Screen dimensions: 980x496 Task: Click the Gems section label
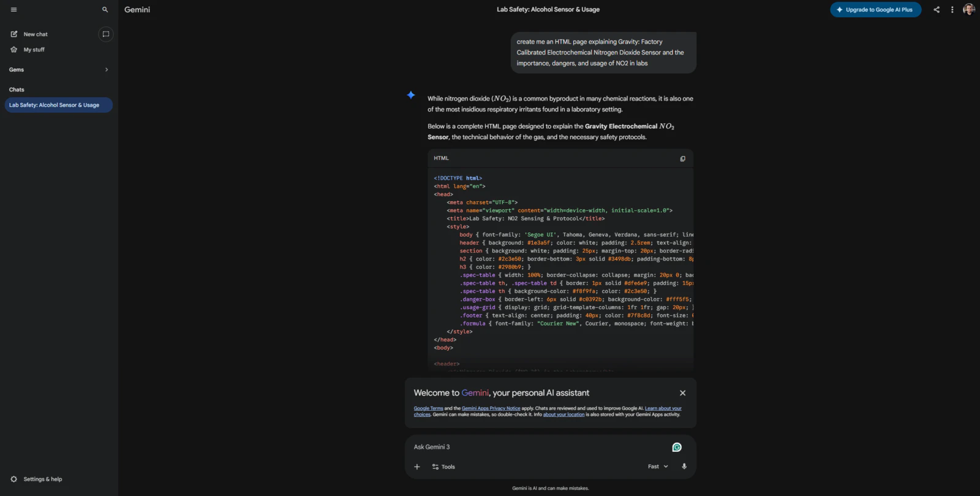[x=17, y=70]
